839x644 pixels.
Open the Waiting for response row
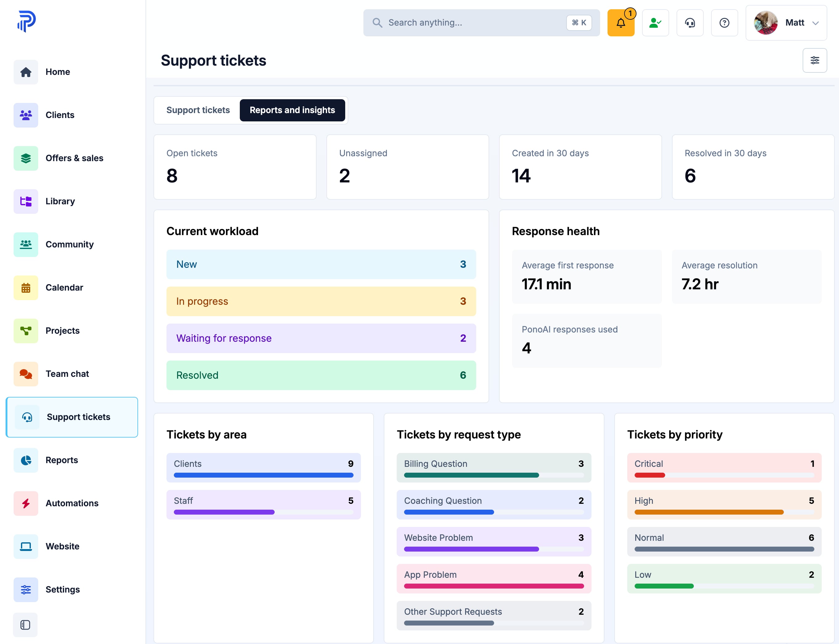321,338
